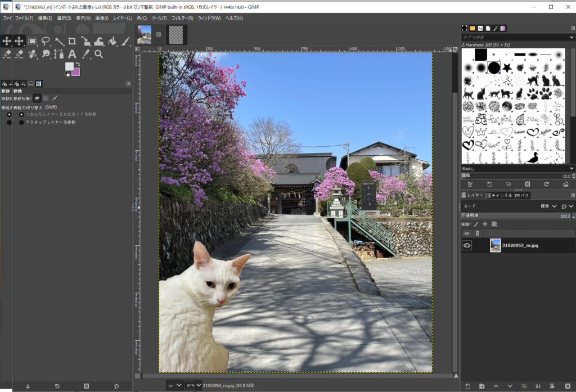
Task: Select the Free Select lasso tool
Action: (x=46, y=41)
